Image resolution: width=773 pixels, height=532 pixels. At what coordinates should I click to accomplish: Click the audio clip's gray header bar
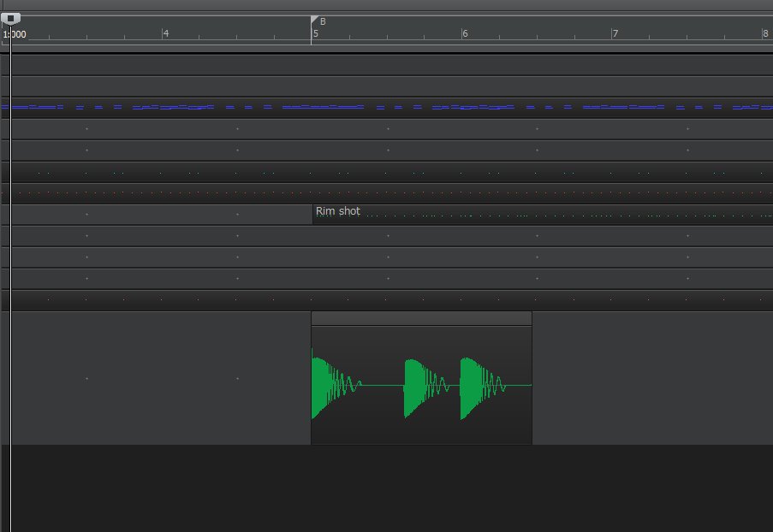[x=421, y=319]
